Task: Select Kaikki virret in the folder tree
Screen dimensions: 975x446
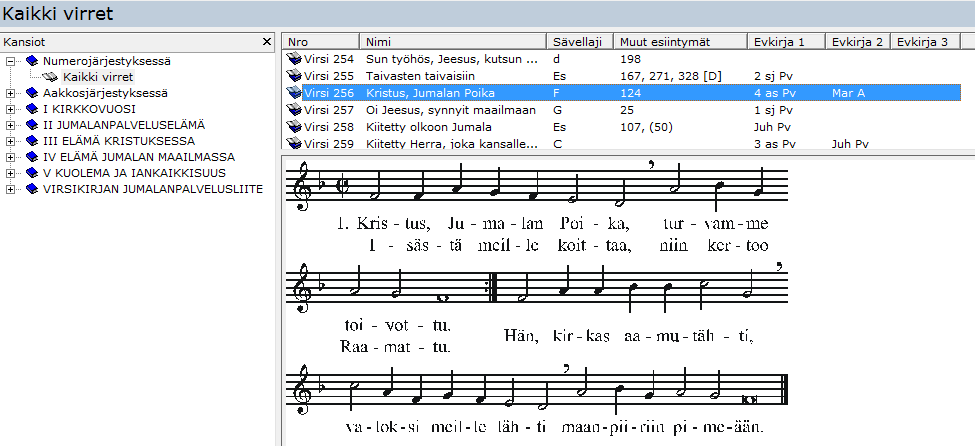Action: (x=98, y=77)
